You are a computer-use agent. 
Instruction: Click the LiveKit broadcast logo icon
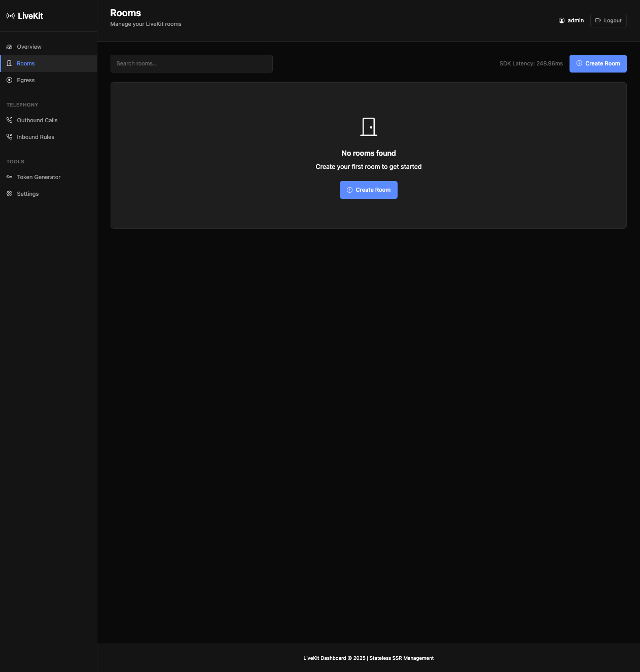point(10,16)
